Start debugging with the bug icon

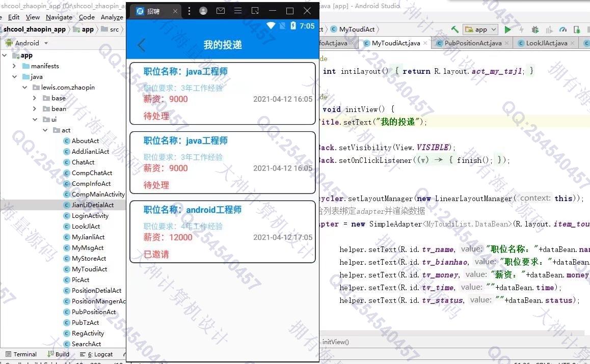pos(535,30)
